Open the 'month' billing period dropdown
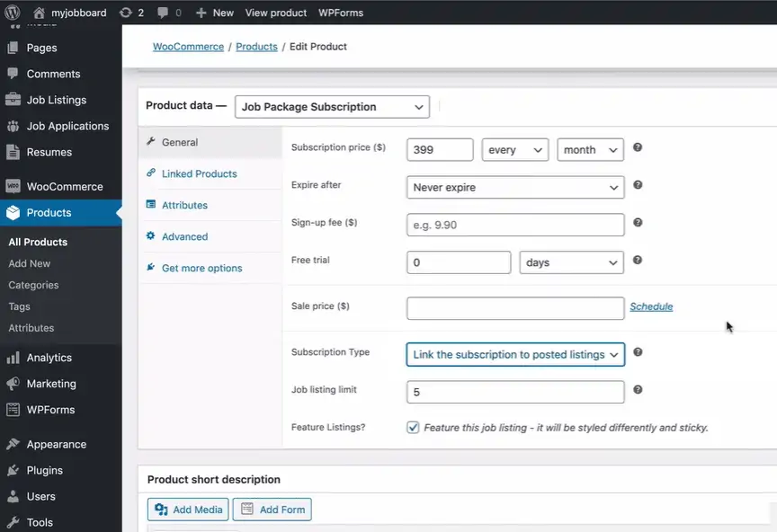The height and width of the screenshot is (532, 777). point(590,149)
